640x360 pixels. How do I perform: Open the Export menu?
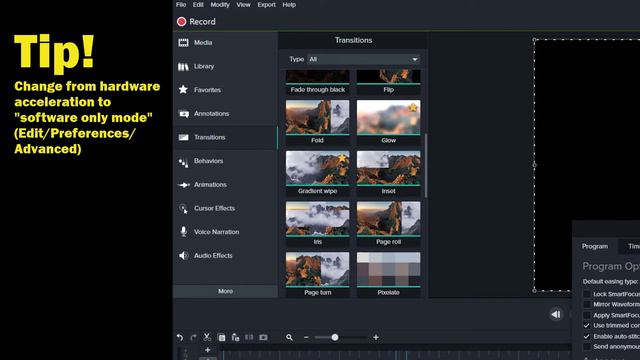click(267, 4)
